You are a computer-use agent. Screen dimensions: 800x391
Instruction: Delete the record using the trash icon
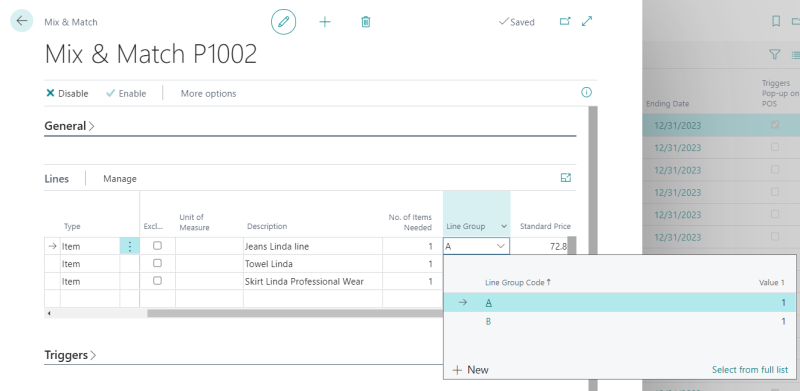pos(365,21)
